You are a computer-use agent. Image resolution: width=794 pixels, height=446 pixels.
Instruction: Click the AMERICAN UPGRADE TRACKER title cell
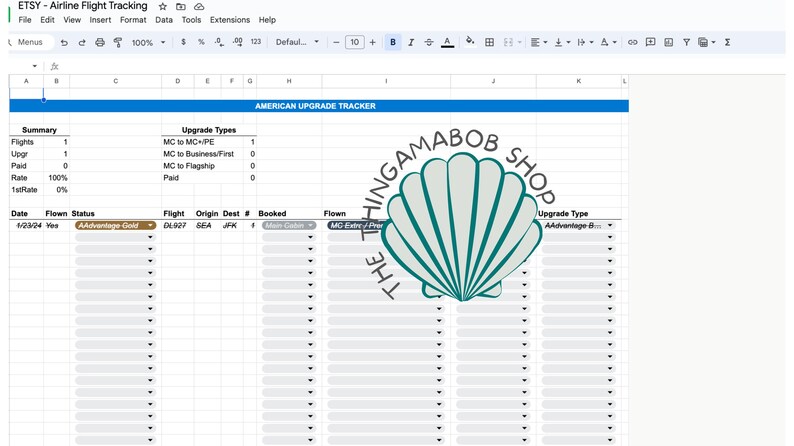(319, 106)
